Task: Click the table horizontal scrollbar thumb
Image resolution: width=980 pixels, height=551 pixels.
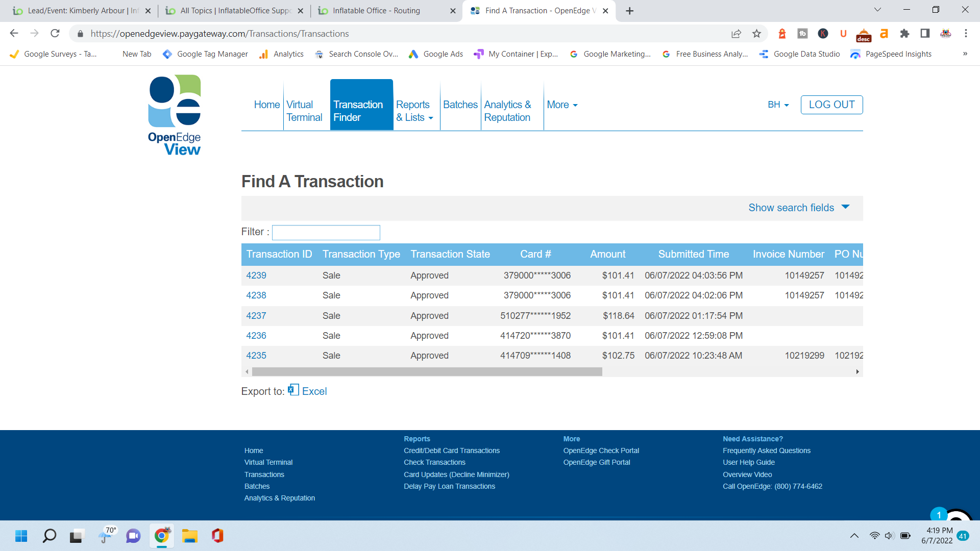Action: coord(427,372)
